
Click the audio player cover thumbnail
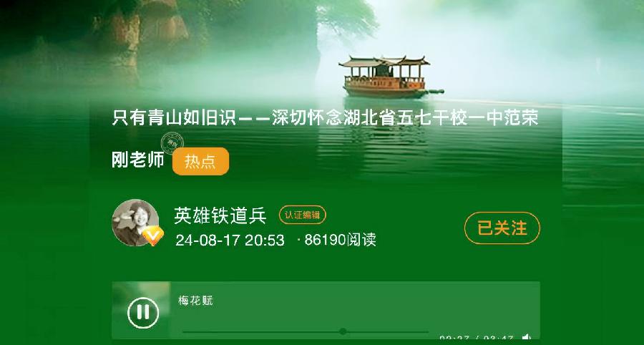[141, 310]
